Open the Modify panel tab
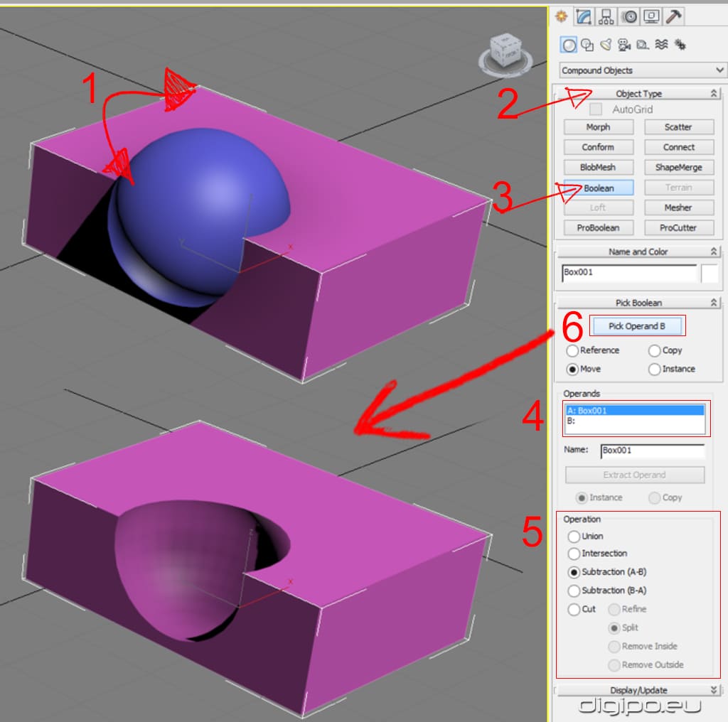728x722 pixels. (584, 16)
